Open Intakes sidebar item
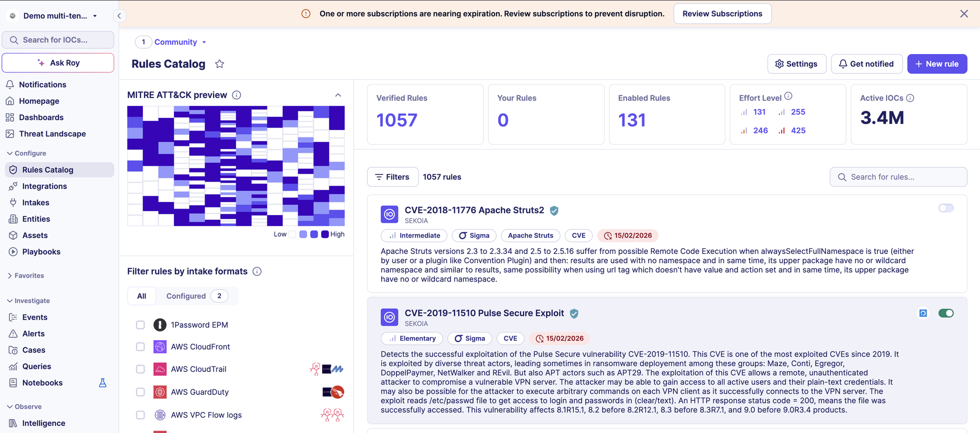Image resolution: width=980 pixels, height=433 pixels. coord(36,202)
